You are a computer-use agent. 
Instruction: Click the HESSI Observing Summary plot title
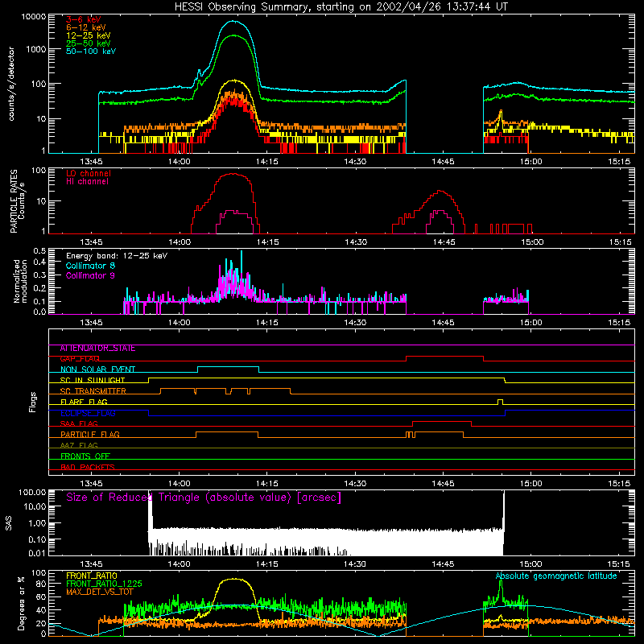(x=341, y=7)
